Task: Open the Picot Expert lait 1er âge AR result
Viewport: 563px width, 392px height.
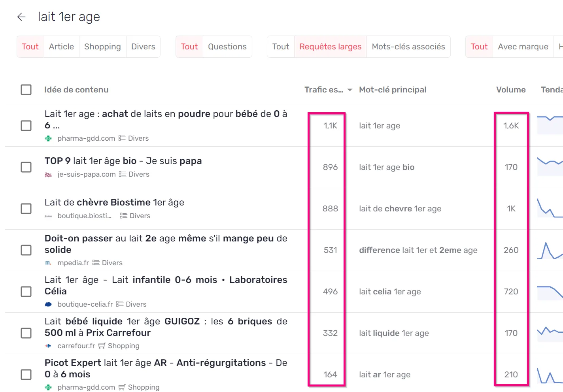Action: [x=166, y=368]
